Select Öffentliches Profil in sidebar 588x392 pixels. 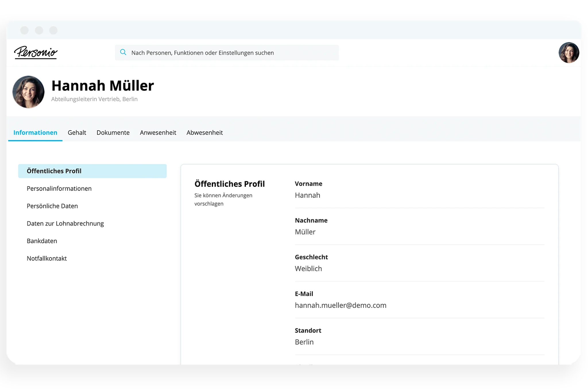point(92,171)
